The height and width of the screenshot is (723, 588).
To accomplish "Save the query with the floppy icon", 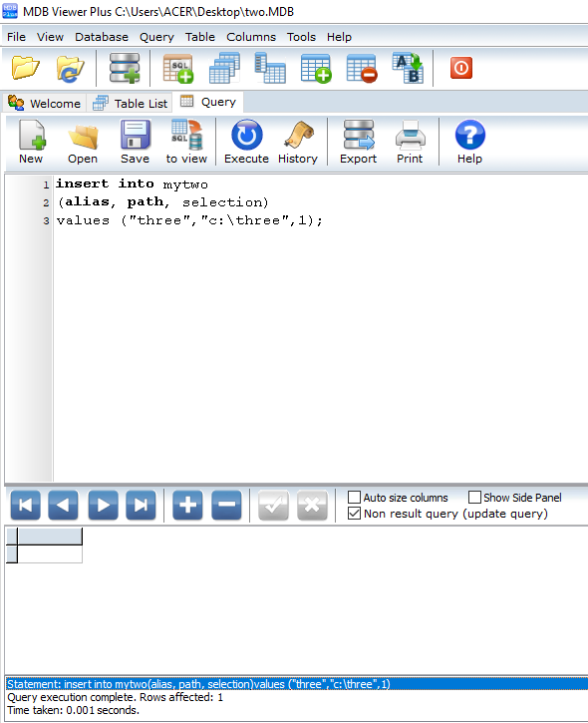I will 135,135.
